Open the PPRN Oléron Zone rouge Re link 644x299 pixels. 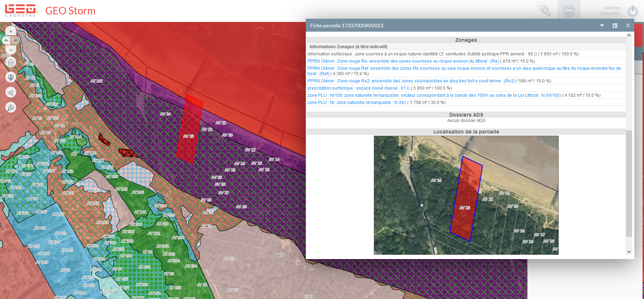click(x=403, y=61)
